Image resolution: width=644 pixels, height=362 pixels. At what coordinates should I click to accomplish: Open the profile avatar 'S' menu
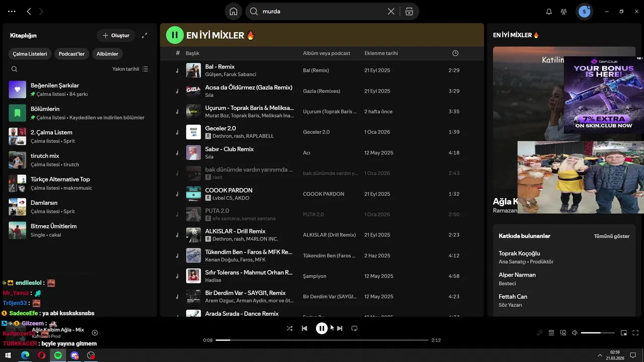(x=584, y=11)
